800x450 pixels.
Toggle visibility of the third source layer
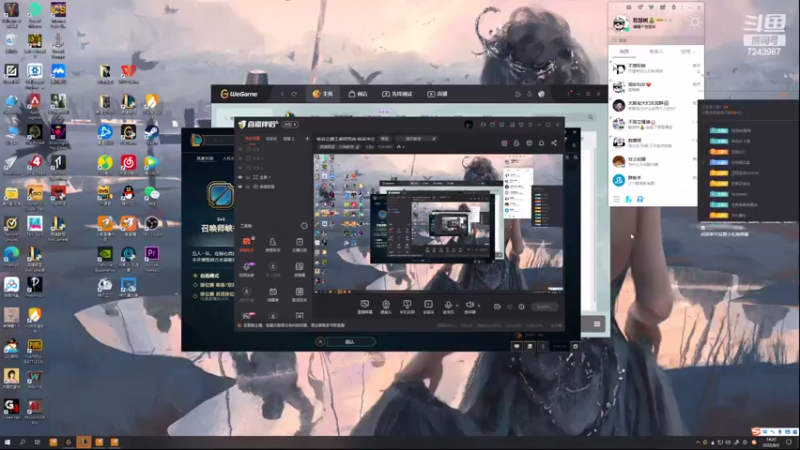pyautogui.click(x=240, y=168)
